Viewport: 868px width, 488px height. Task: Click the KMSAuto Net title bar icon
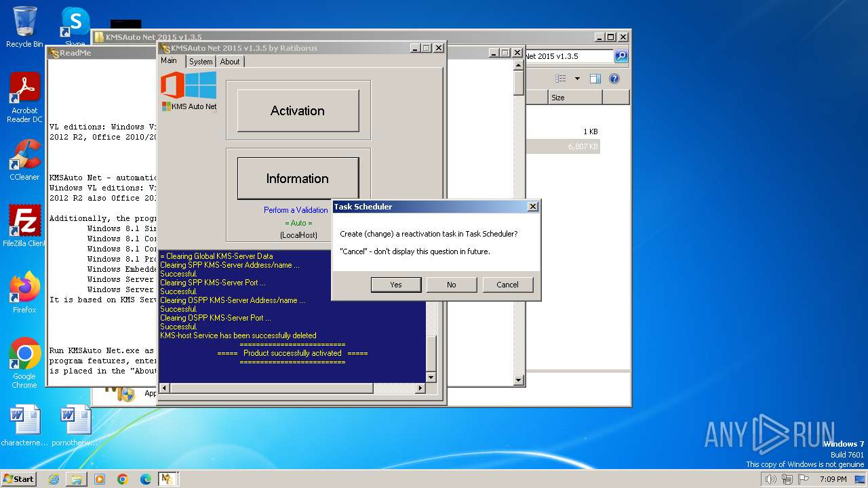[x=165, y=48]
